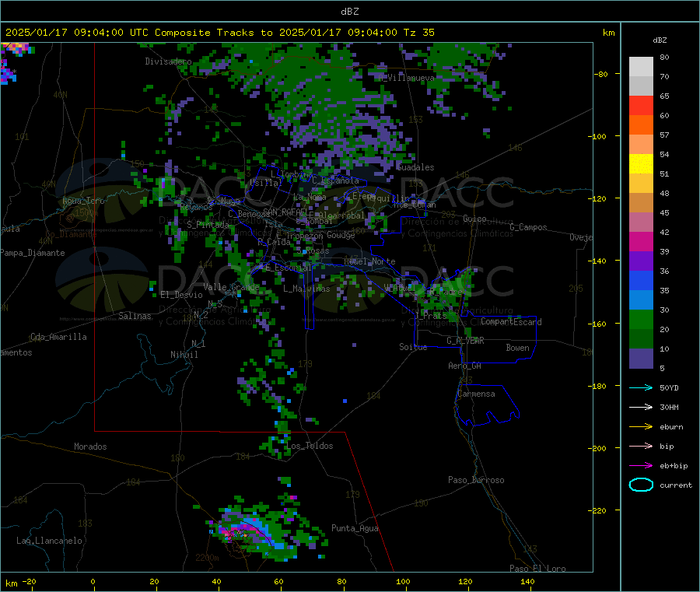
Task: Click the 65 dBZ red legend swatch
Action: (641, 105)
